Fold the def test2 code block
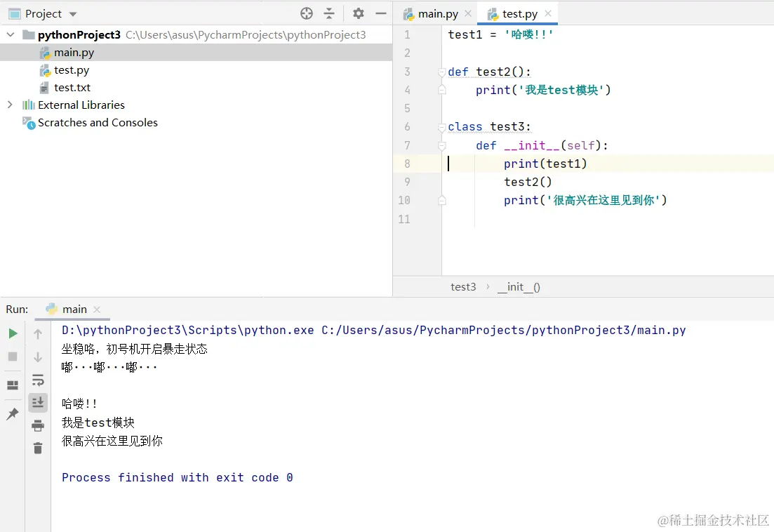Viewport: 774px width, 532px height. coord(442,72)
